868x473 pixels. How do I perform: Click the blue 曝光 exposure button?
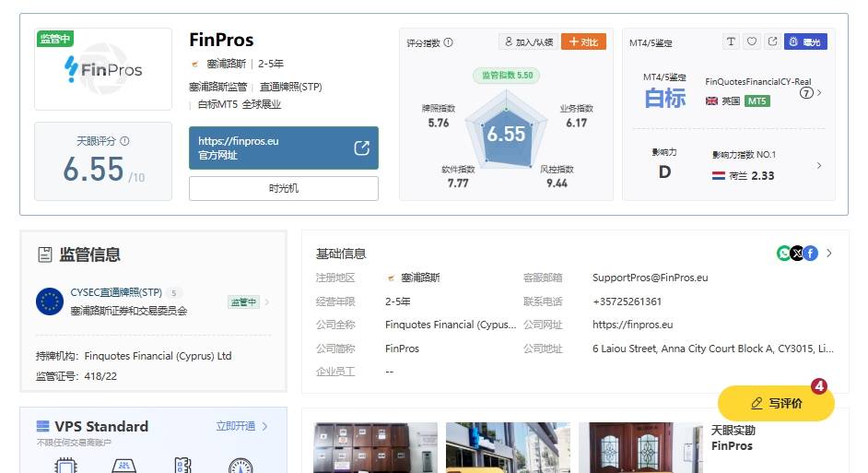pos(805,41)
